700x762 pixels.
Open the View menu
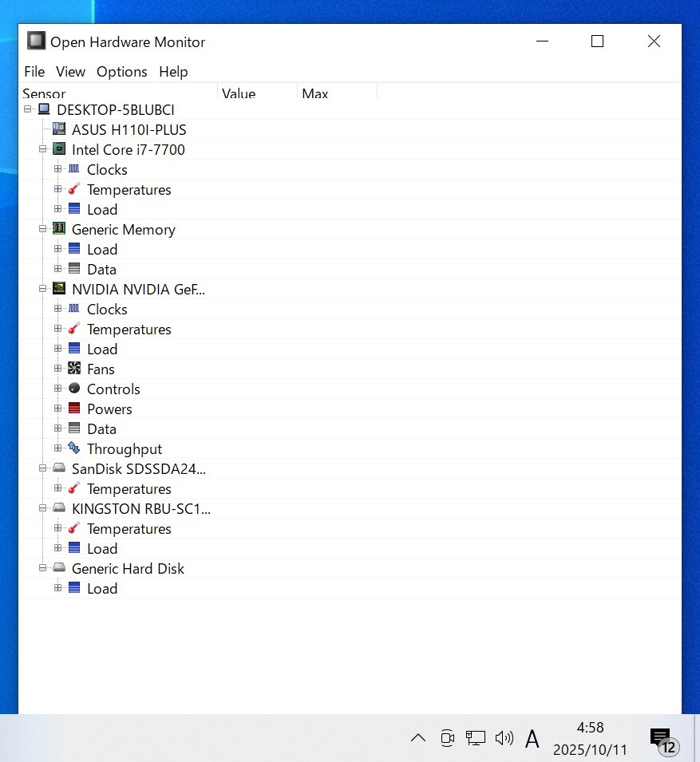coord(70,72)
